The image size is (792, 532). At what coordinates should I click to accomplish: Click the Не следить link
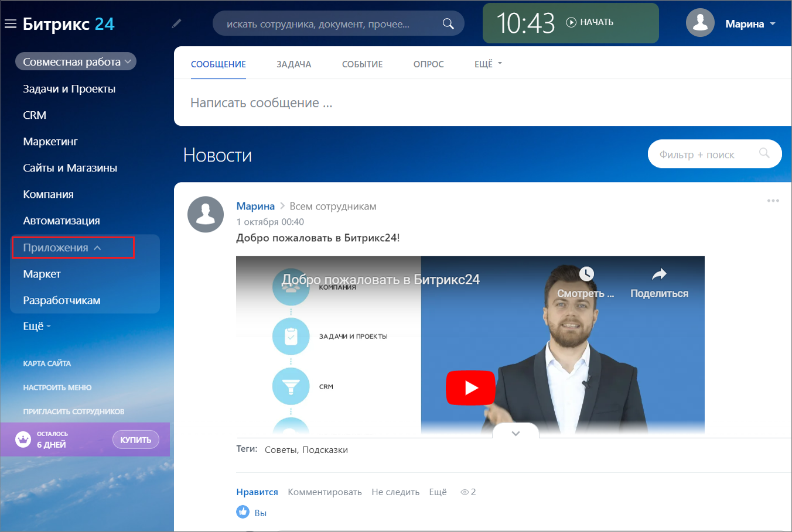[395, 492]
